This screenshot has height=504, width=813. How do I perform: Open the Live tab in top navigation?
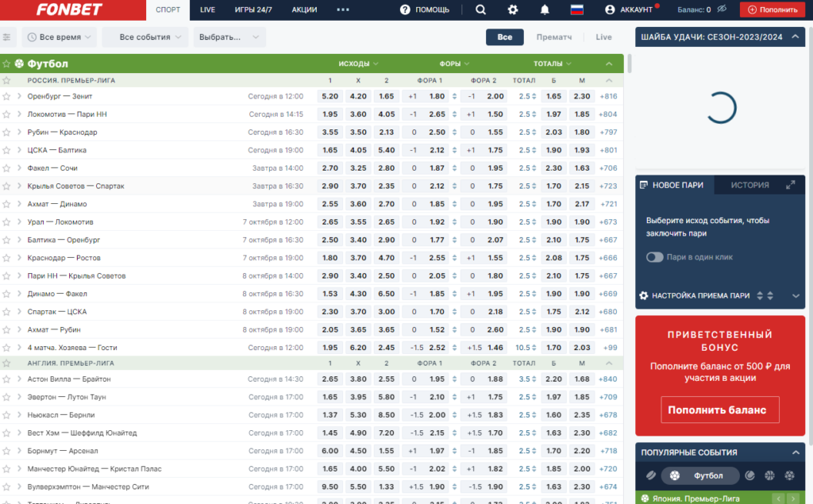point(207,10)
